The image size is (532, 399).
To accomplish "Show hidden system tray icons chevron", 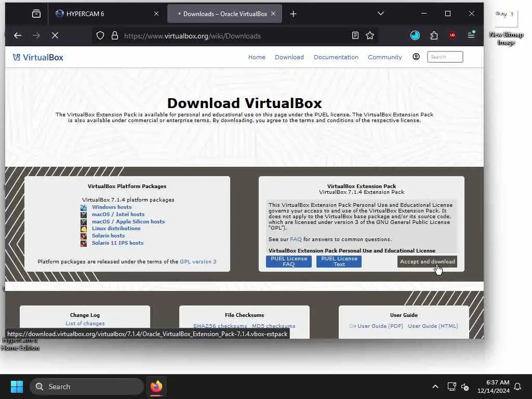I will [435, 387].
